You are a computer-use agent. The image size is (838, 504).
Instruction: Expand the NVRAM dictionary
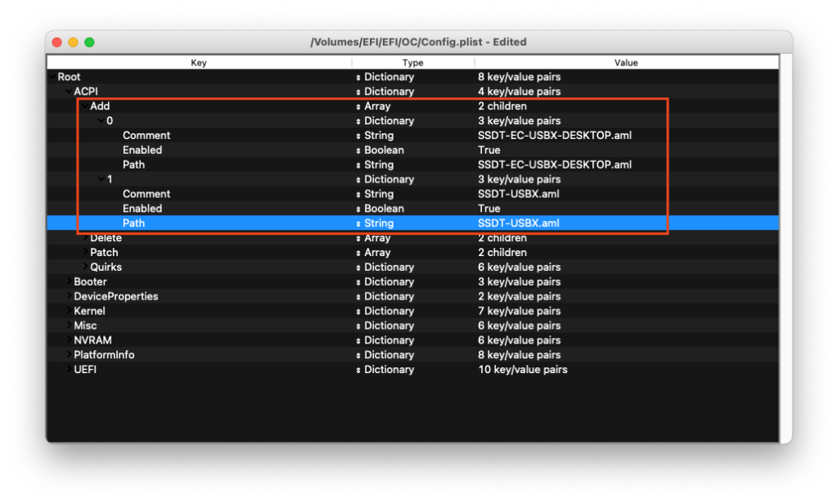[69, 340]
